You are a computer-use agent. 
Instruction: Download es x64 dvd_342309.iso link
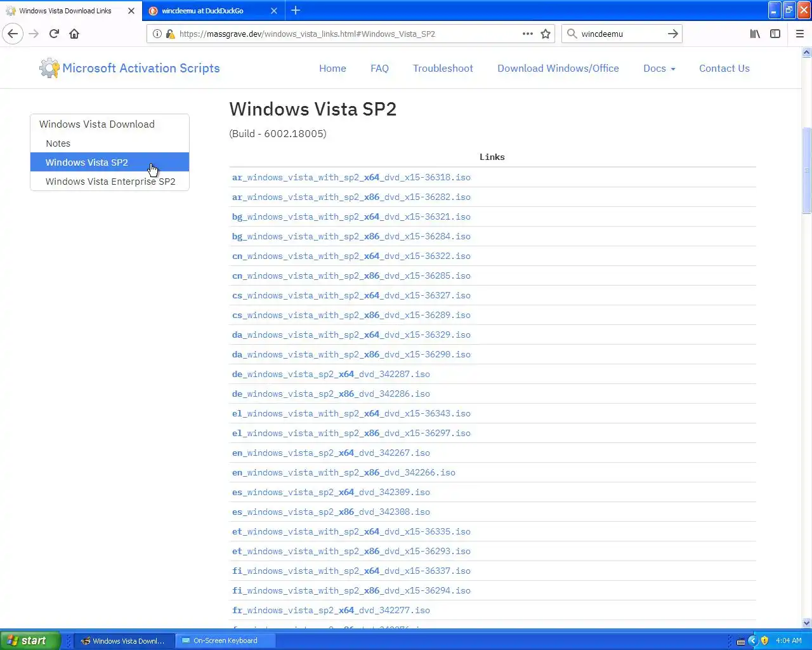click(x=331, y=492)
